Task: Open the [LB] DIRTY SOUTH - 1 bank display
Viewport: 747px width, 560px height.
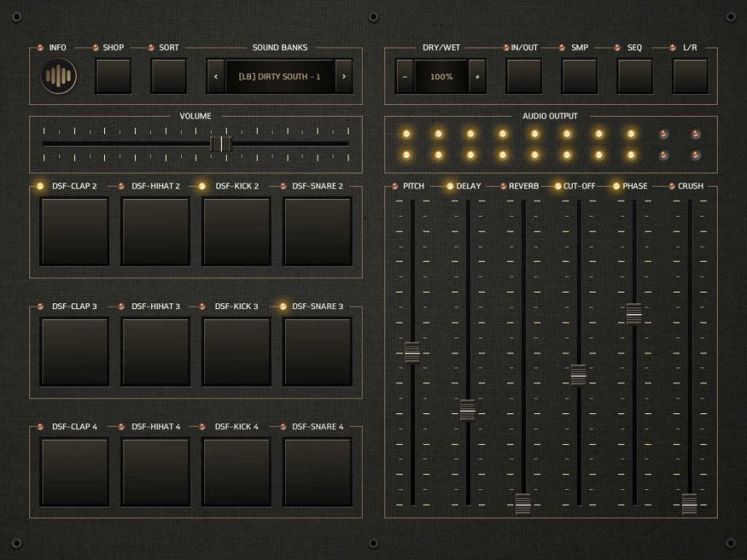Action: point(279,76)
